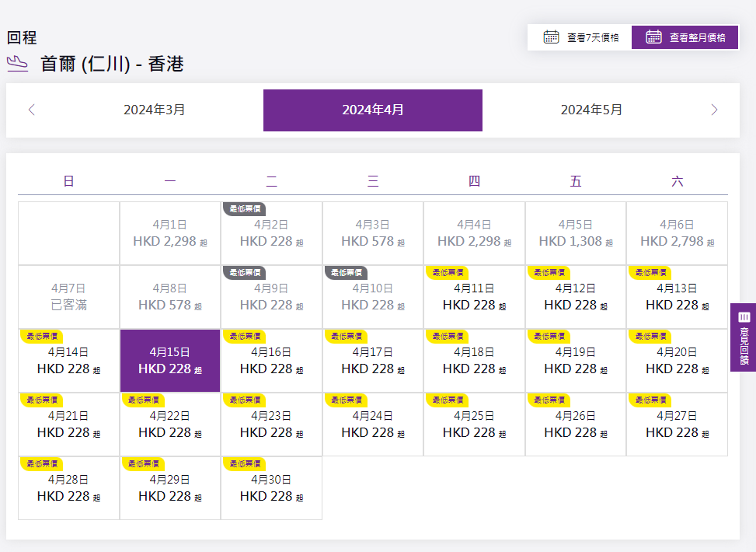756x552 pixels.
Task: Select 4月28日 in the calendar
Action: click(68, 488)
